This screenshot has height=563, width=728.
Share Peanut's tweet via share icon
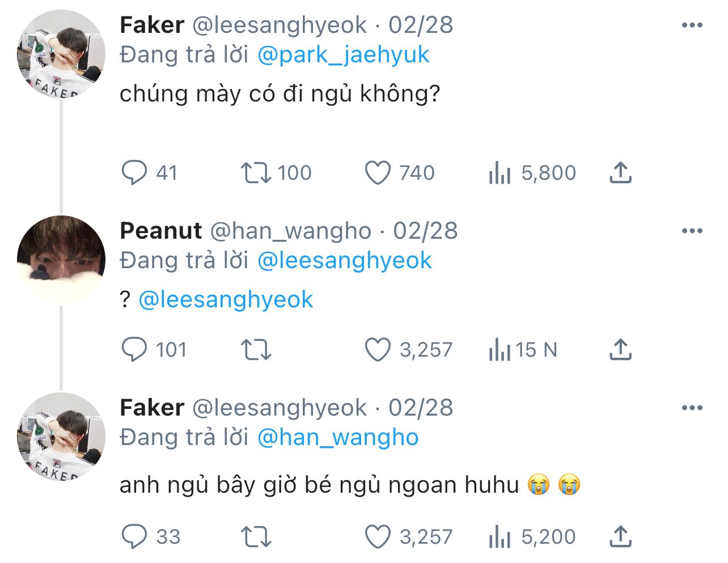pos(621,350)
